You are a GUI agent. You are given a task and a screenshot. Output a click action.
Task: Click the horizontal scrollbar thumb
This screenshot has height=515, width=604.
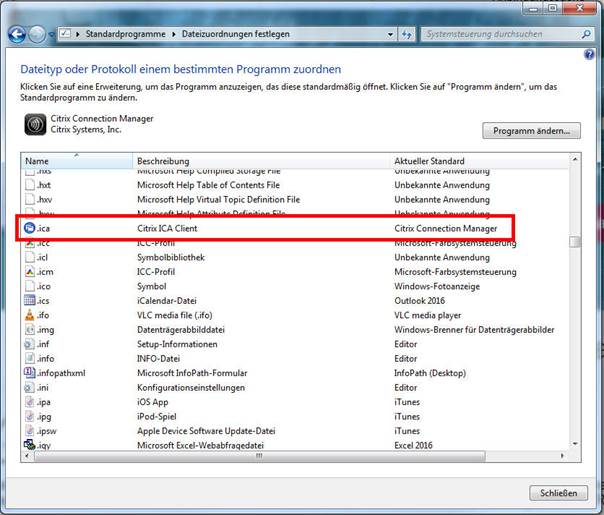pyautogui.click(x=260, y=455)
